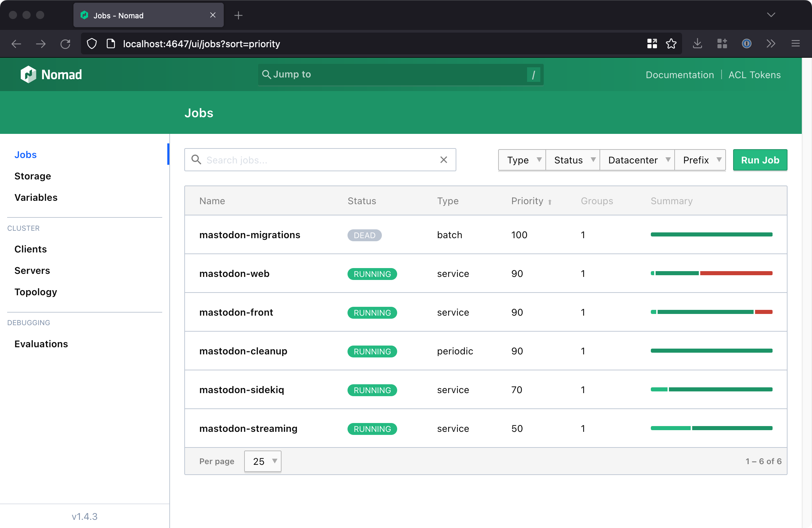Viewport: 812px width, 528px height.
Task: Open the browser hamburger menu icon
Action: click(x=795, y=43)
